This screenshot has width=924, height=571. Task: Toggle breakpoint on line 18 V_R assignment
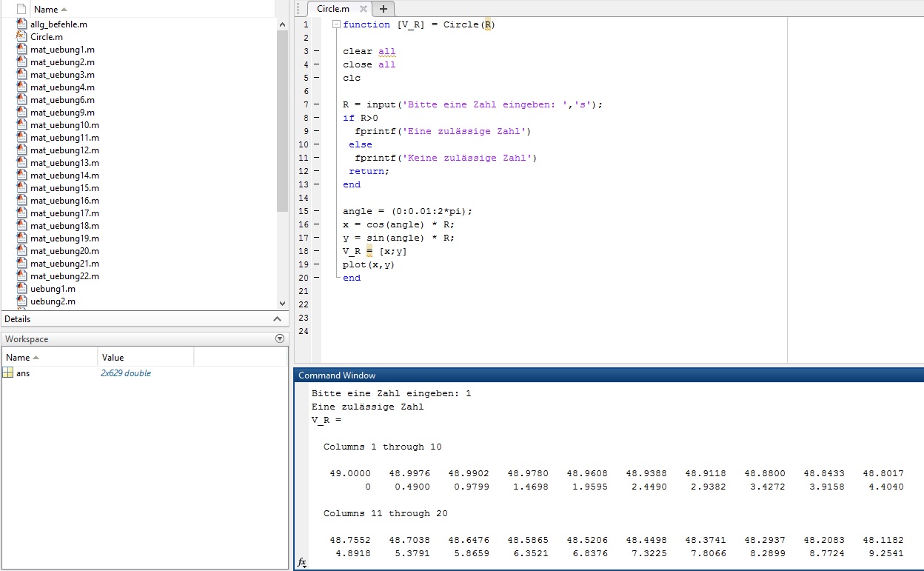316,251
